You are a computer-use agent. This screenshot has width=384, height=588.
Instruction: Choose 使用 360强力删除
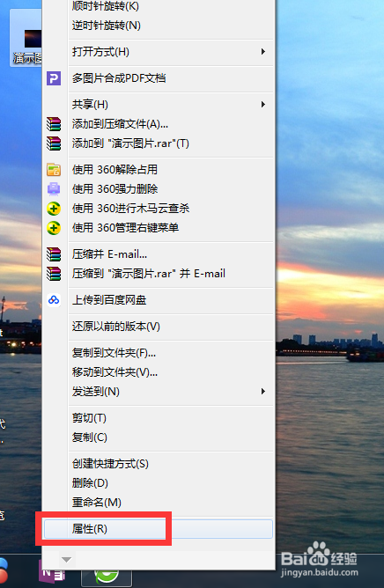pos(114,189)
